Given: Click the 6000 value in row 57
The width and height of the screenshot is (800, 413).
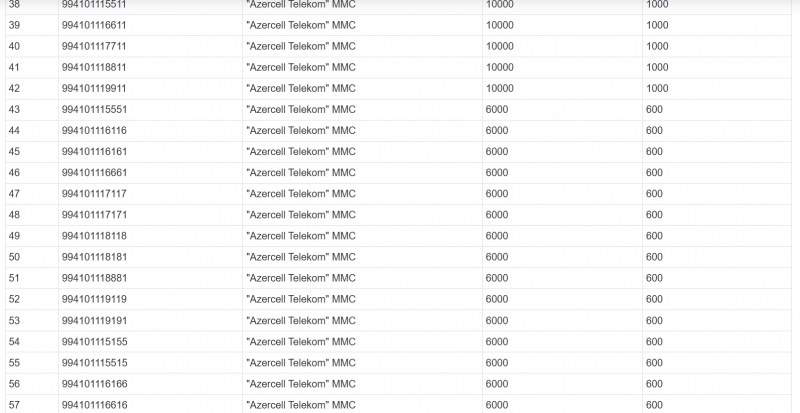Looking at the screenshot, I should tap(497, 405).
